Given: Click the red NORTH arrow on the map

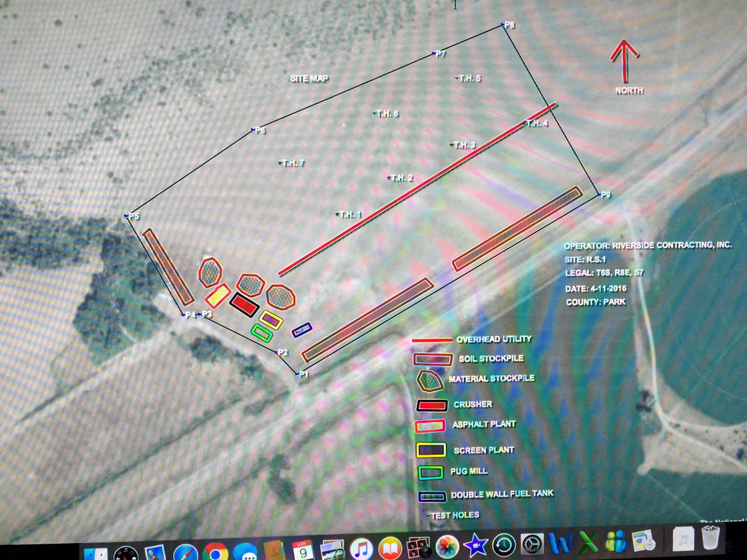Looking at the screenshot, I should click(625, 61).
